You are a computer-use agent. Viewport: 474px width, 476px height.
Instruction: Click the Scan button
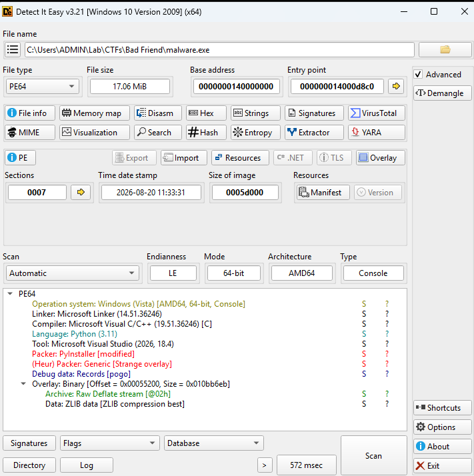click(x=374, y=456)
